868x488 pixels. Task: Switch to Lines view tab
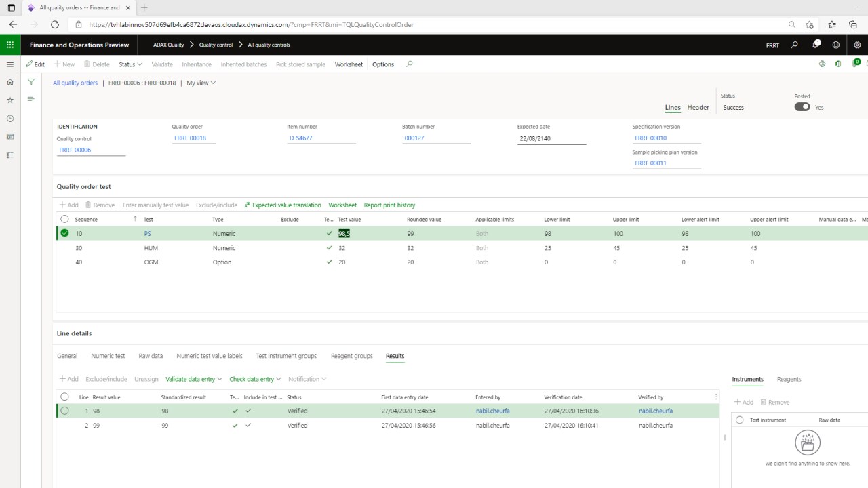(x=673, y=107)
